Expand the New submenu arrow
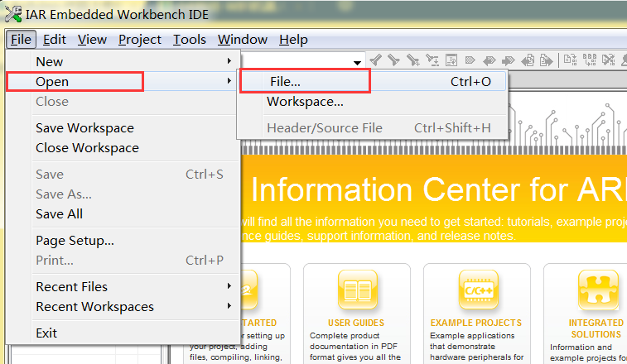Viewport: 627px width, 364px height. (229, 61)
